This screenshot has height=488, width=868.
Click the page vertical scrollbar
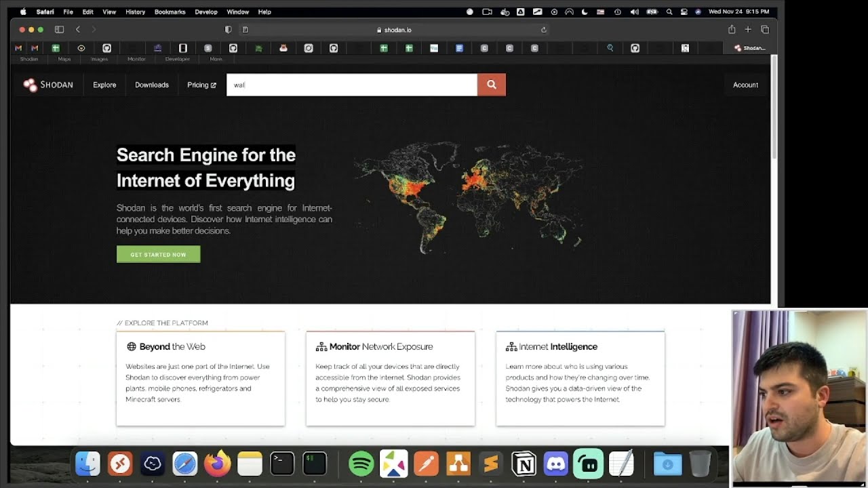click(x=774, y=108)
